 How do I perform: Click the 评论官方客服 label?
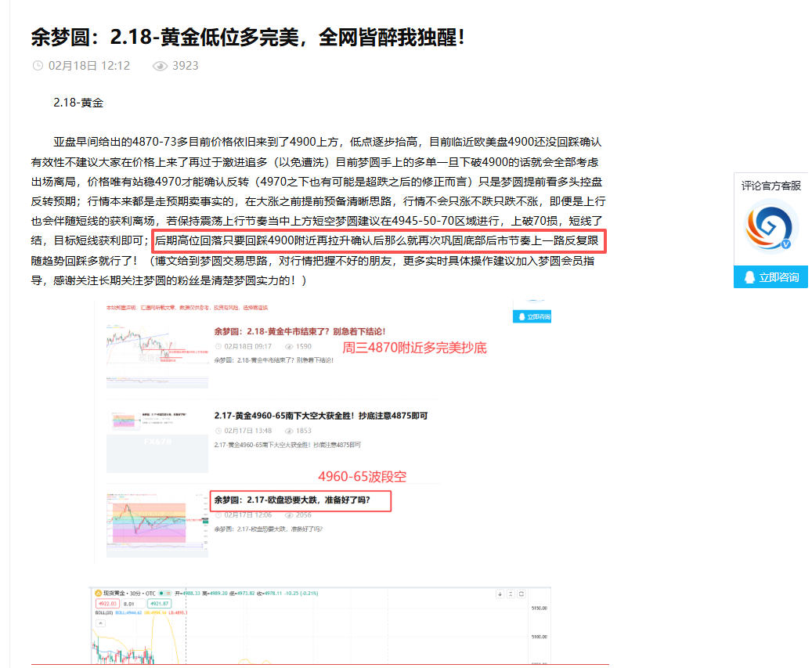point(771,186)
